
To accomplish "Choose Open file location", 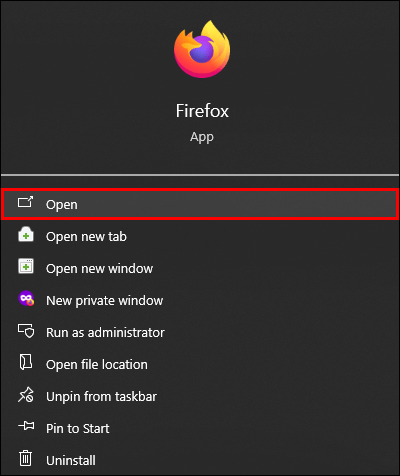I will click(200, 364).
